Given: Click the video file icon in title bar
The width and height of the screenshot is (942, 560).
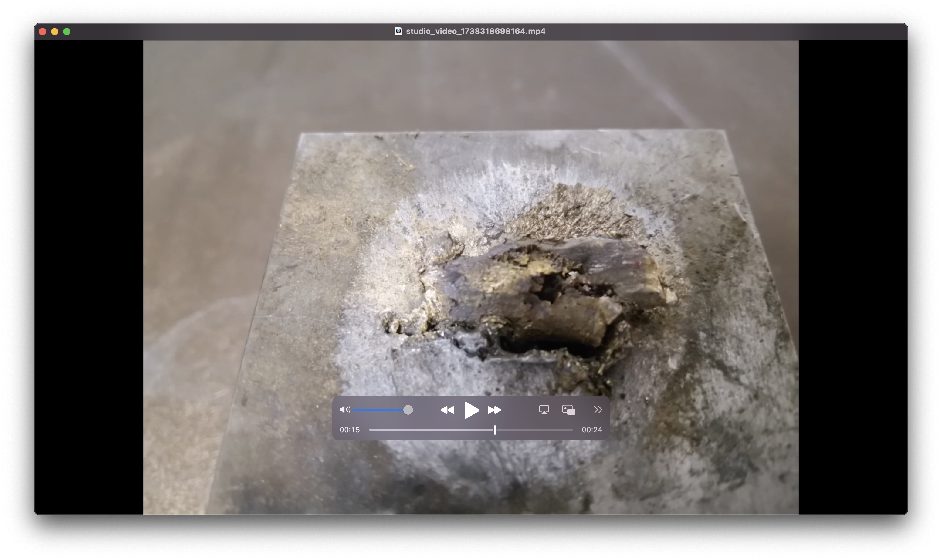Looking at the screenshot, I should tap(398, 31).
